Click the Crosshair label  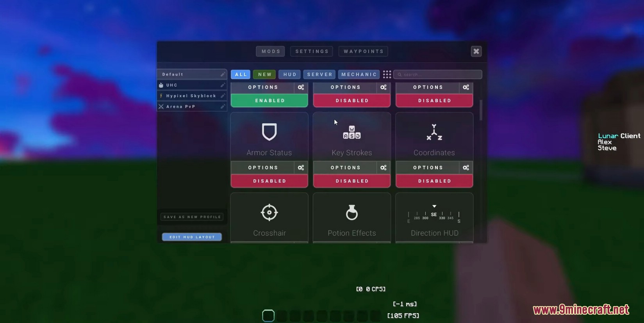tap(269, 233)
